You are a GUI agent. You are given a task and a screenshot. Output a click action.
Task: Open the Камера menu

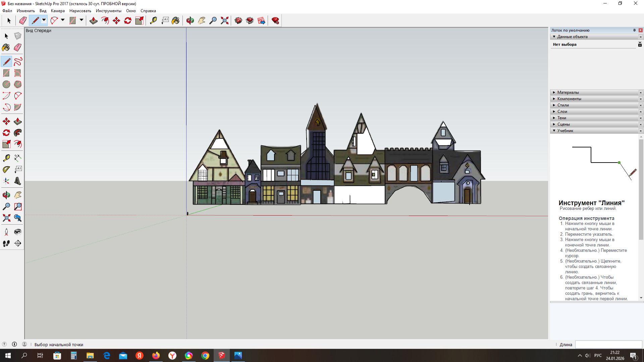tap(58, 11)
